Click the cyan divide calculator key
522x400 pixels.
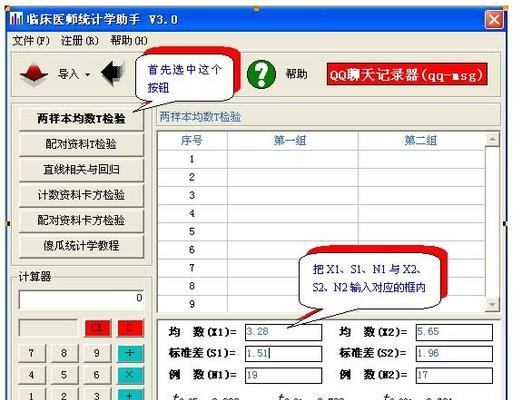131,353
